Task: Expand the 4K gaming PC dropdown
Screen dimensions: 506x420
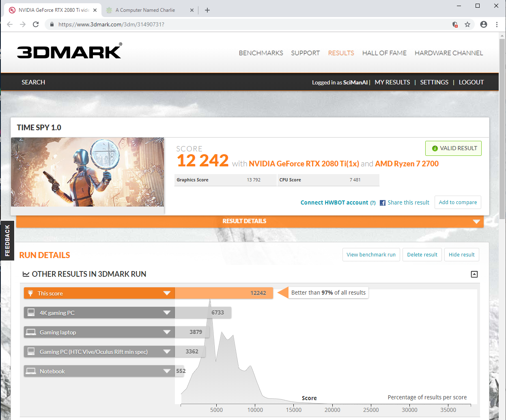Action: coord(167,313)
